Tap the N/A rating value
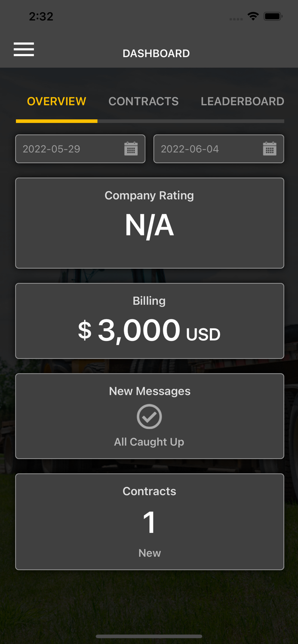The width and height of the screenshot is (298, 644). pos(149,225)
